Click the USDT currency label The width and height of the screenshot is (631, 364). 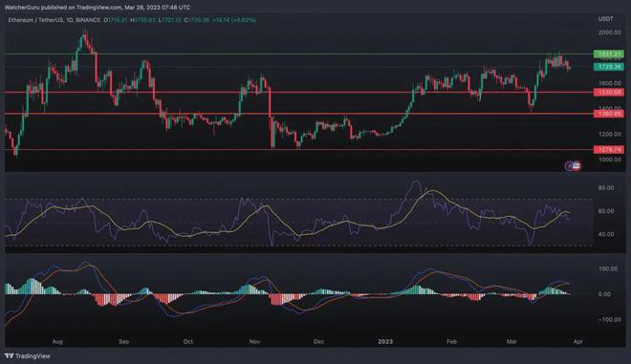click(x=605, y=19)
